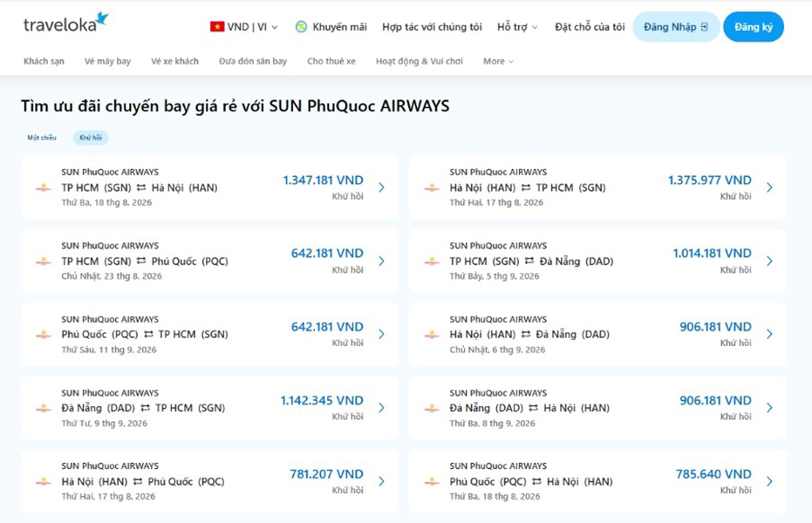Click the 781.207 VND price
The height and width of the screenshot is (523, 812).
(x=327, y=474)
